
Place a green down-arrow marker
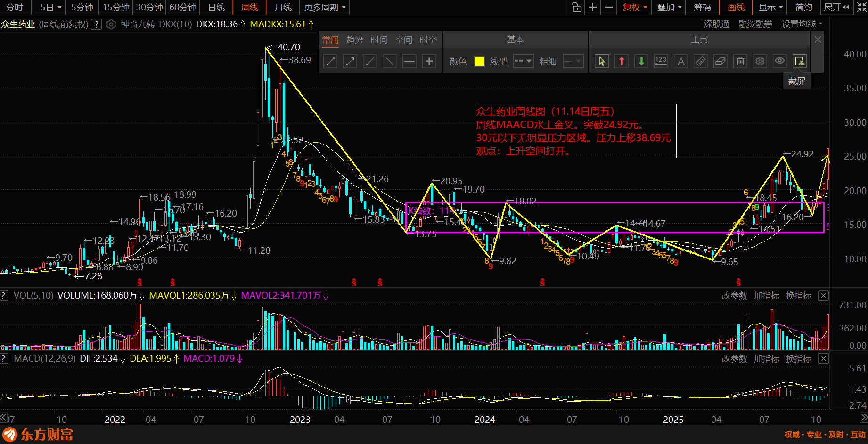point(641,61)
